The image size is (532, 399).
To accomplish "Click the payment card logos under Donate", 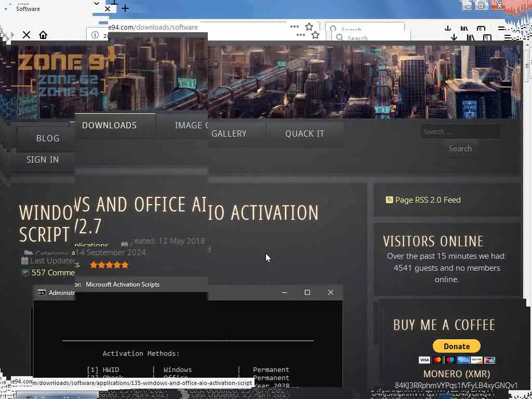I will click(457, 360).
